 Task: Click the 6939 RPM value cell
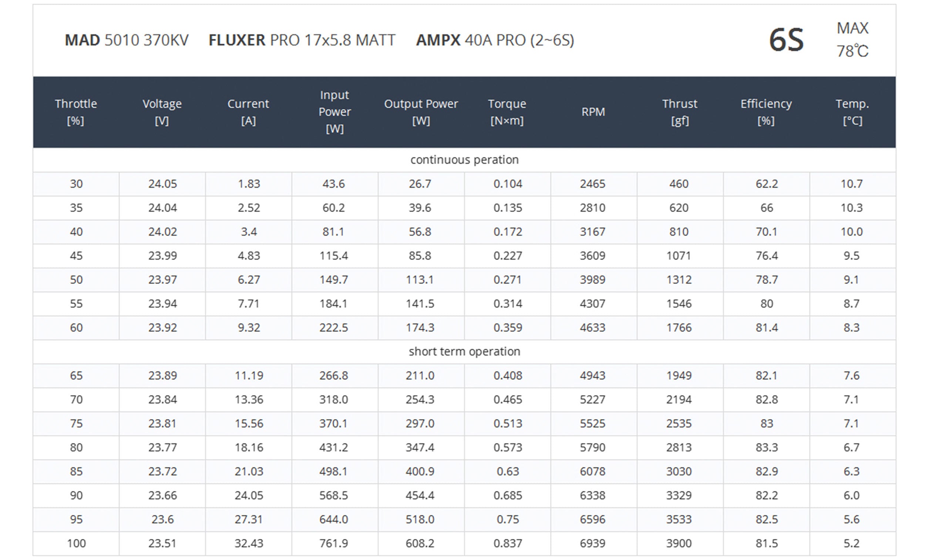coord(593,543)
